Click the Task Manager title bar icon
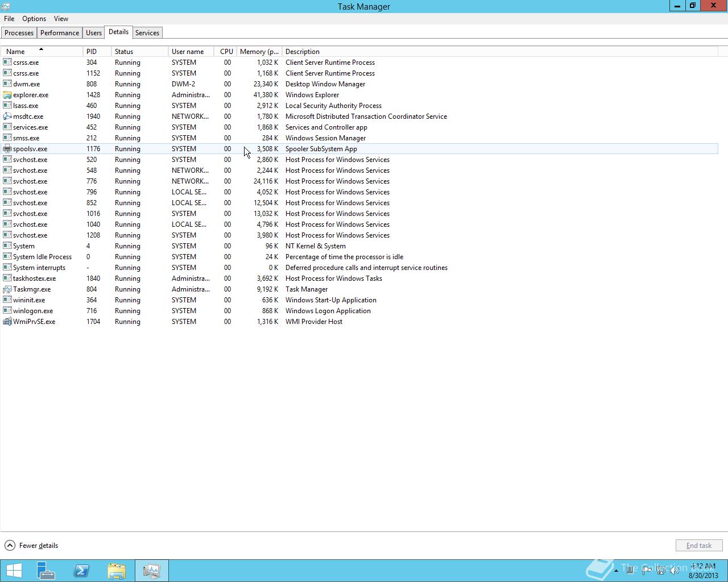The image size is (728, 582). click(x=6, y=6)
